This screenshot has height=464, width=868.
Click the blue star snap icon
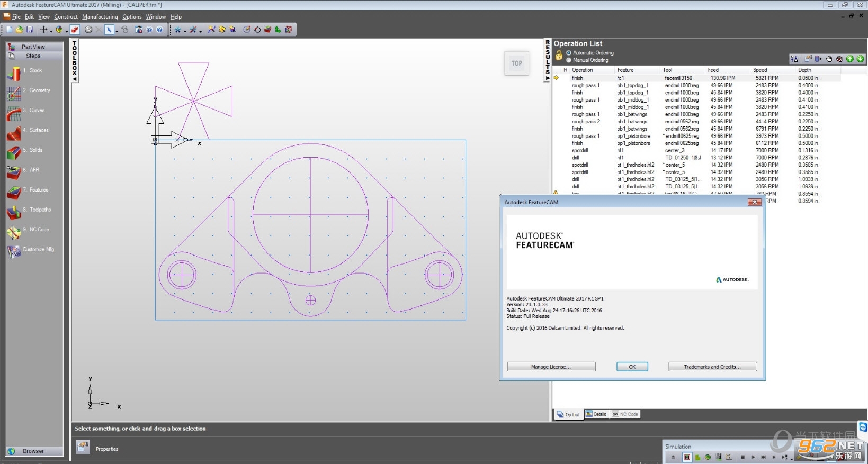coord(177,30)
